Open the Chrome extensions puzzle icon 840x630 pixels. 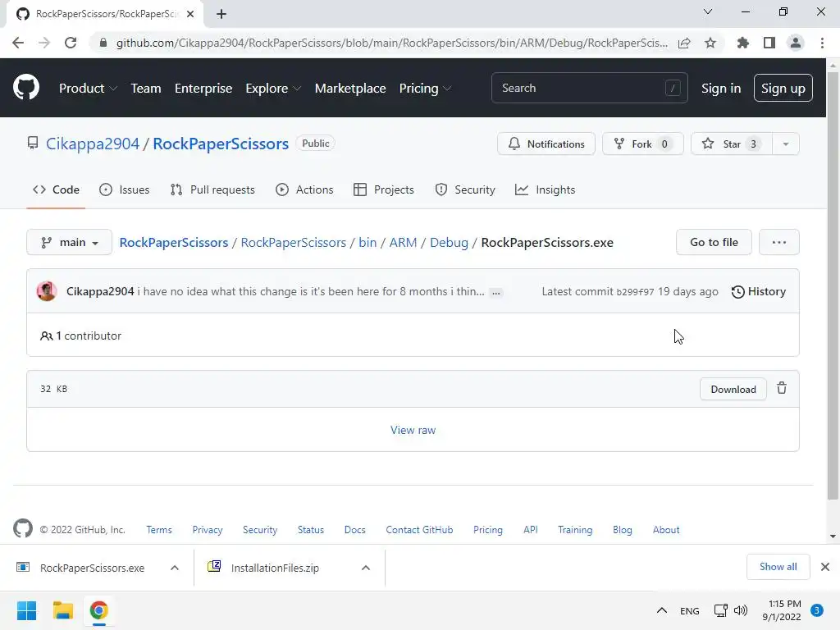(x=742, y=43)
